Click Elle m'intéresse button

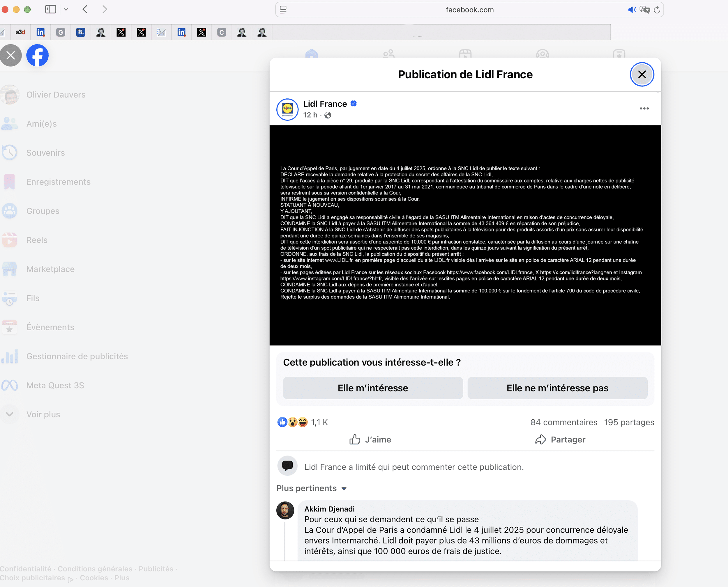point(372,388)
